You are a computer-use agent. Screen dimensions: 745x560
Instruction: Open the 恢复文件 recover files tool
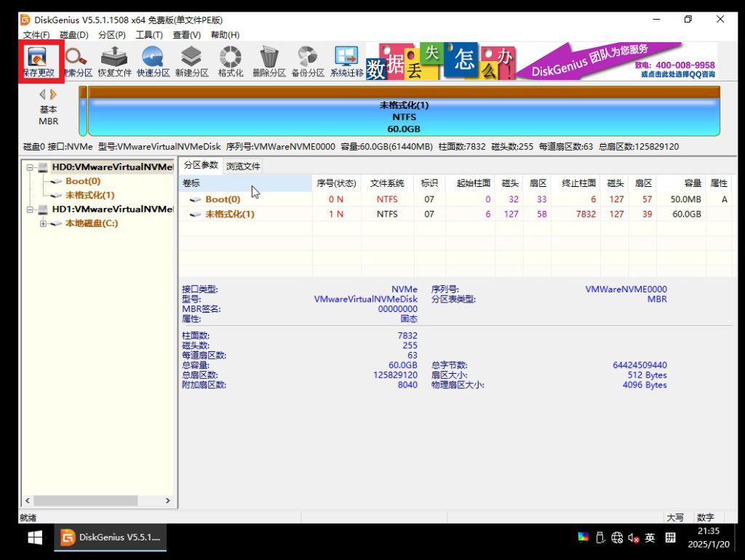coord(114,61)
